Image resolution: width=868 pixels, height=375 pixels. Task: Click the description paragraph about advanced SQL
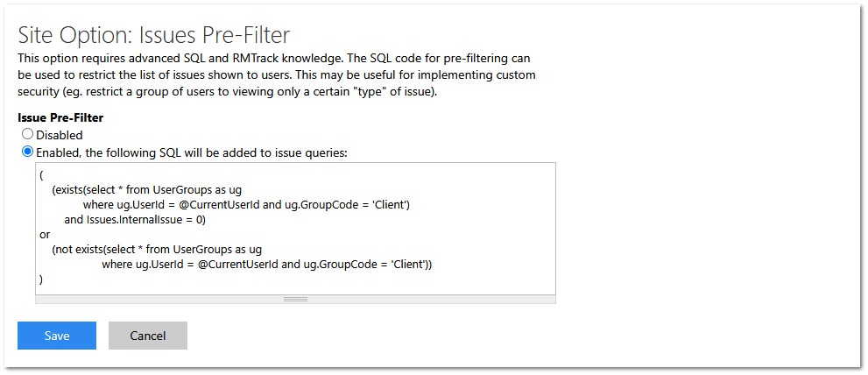pos(277,74)
